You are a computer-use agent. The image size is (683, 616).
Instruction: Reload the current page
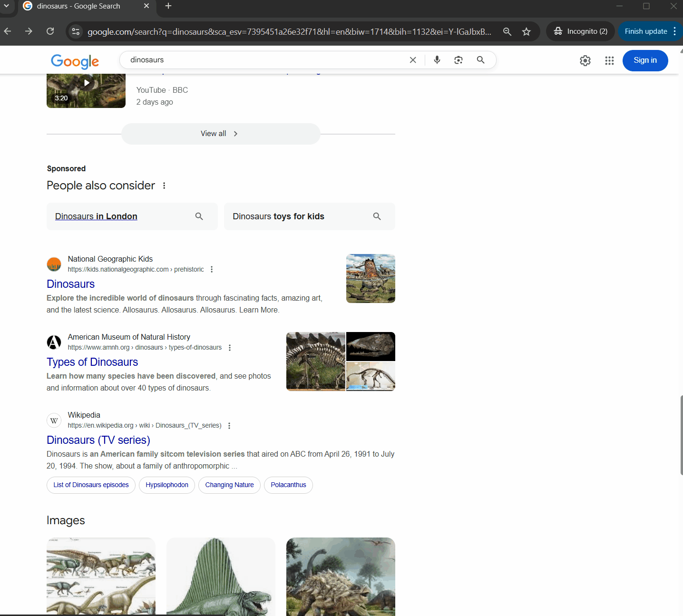coord(50,31)
